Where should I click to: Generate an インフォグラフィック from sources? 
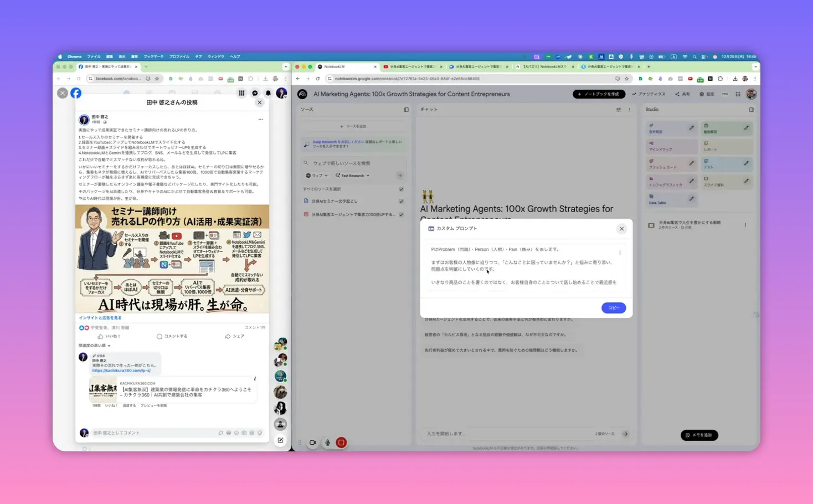[667, 182]
